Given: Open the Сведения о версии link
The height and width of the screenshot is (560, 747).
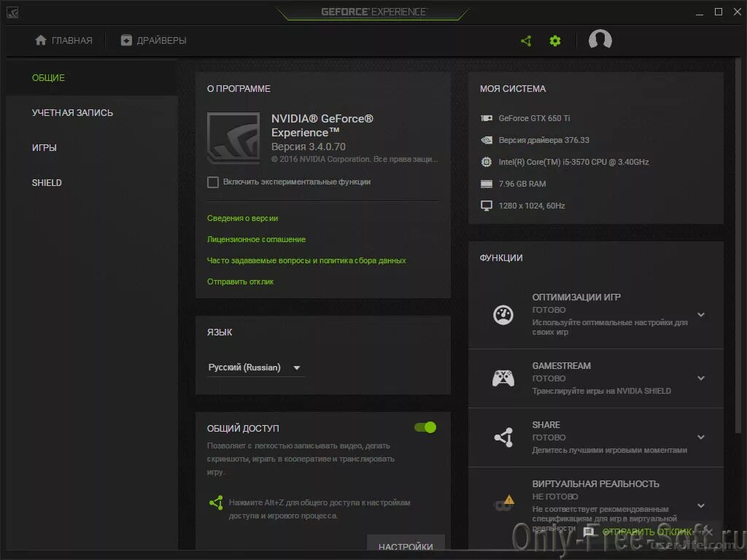Looking at the screenshot, I should click(x=242, y=218).
